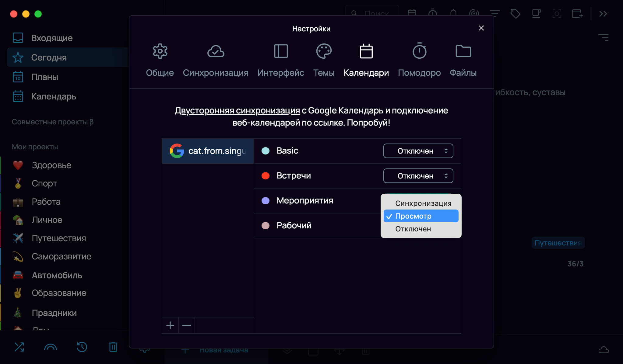Select the cat.from.singu Google account

(208, 151)
